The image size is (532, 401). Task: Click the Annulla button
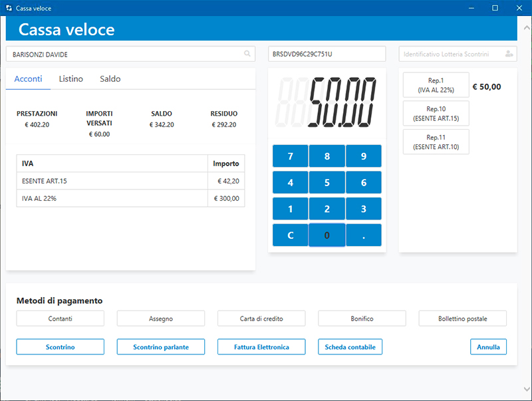tap(488, 347)
